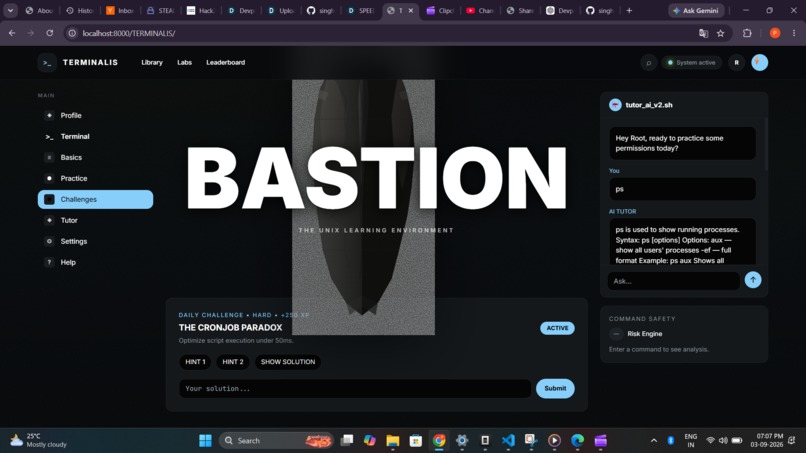The width and height of the screenshot is (806, 453).
Task: Go back in browser history
Action: pyautogui.click(x=12, y=33)
